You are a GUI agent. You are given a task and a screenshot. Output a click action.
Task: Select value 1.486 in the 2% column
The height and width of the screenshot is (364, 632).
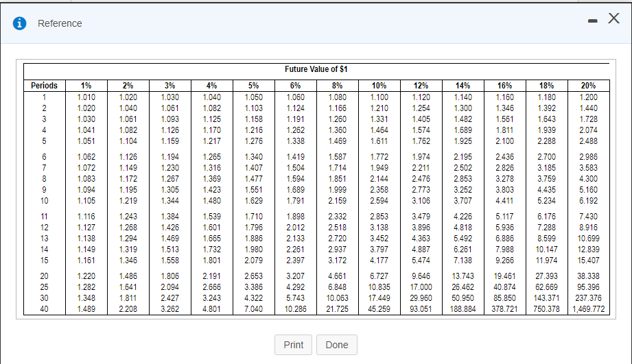pyautogui.click(x=128, y=276)
